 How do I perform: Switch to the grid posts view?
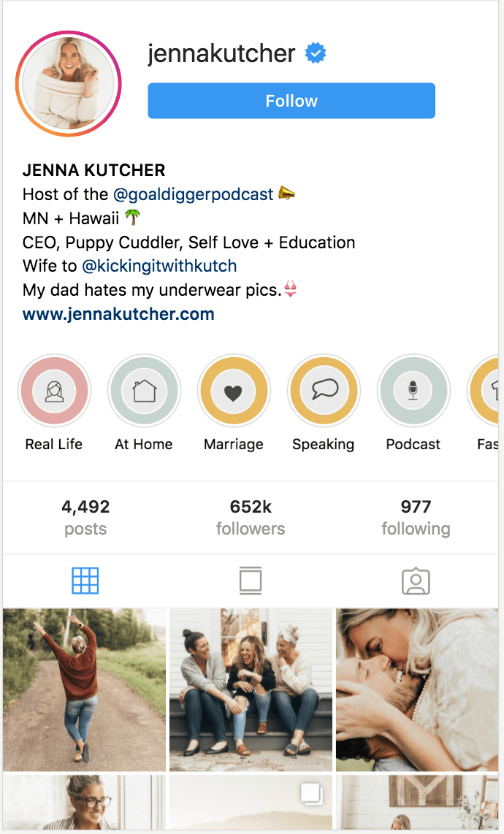pyautogui.click(x=85, y=581)
